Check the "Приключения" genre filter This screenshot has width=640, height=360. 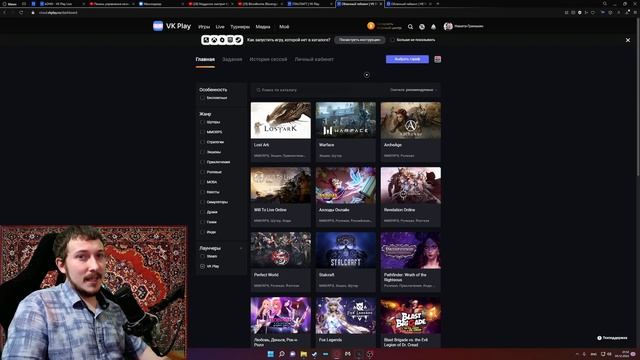(202, 162)
